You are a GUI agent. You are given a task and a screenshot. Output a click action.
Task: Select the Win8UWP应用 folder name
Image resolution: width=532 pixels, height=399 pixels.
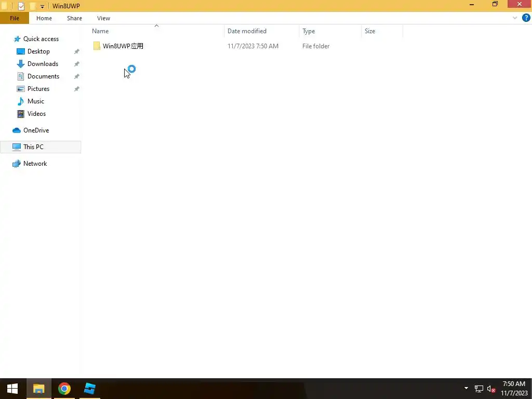tap(123, 46)
